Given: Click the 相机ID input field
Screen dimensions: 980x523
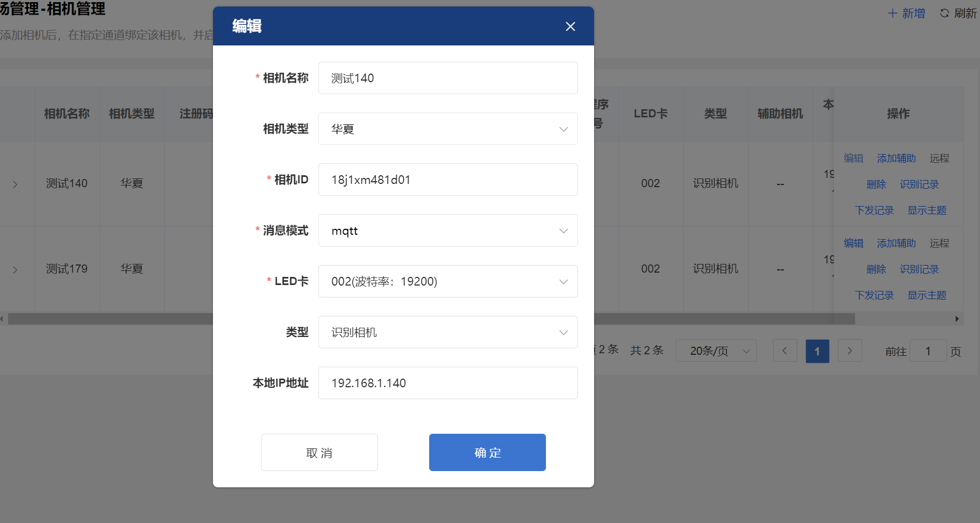Looking at the screenshot, I should click(x=448, y=180).
